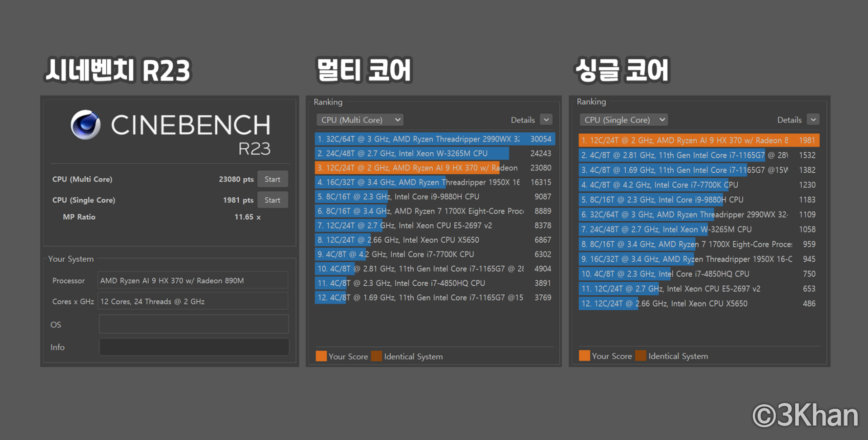Screen dimensions: 868x440
Task: Click the Cores x GHz field
Action: coord(193,301)
